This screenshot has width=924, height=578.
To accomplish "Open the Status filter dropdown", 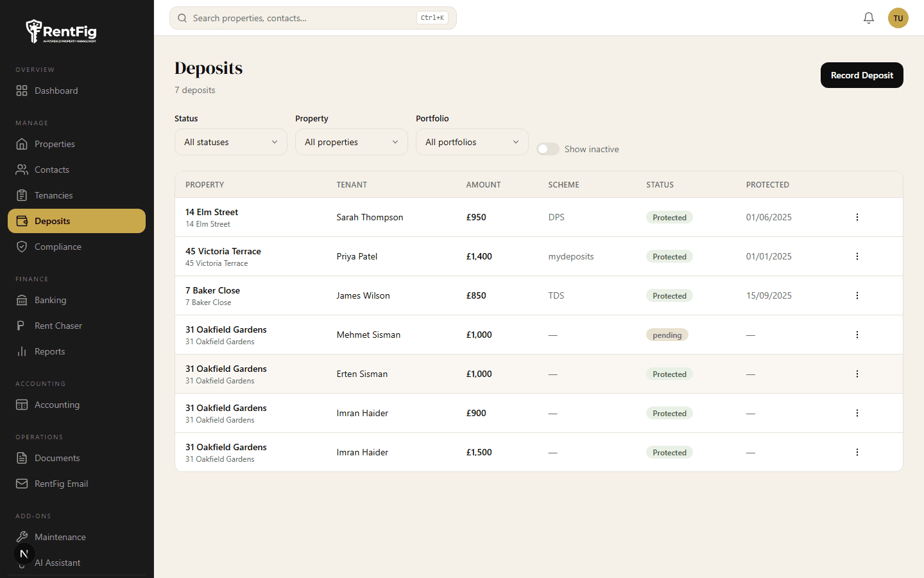I will (x=231, y=142).
